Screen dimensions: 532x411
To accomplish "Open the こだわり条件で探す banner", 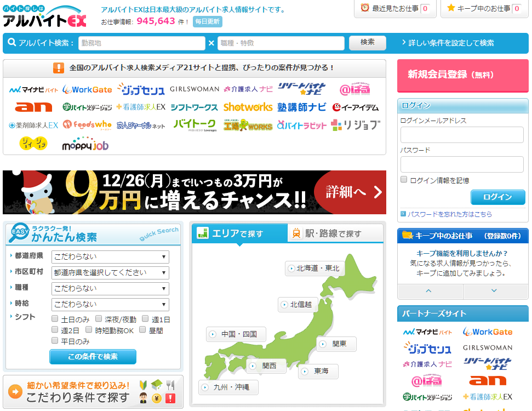I will (93, 391).
